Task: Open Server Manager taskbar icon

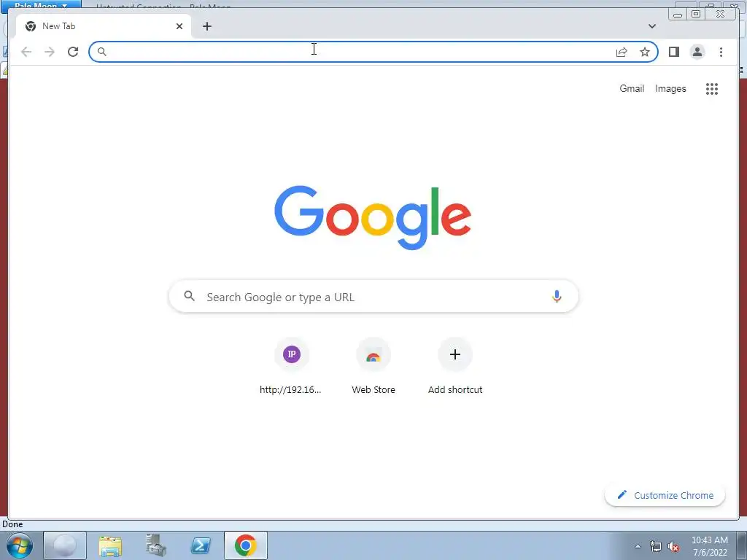Action: (156, 545)
